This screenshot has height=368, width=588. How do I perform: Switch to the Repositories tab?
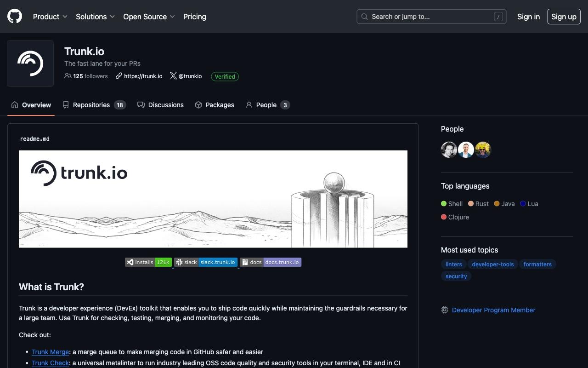(x=94, y=105)
